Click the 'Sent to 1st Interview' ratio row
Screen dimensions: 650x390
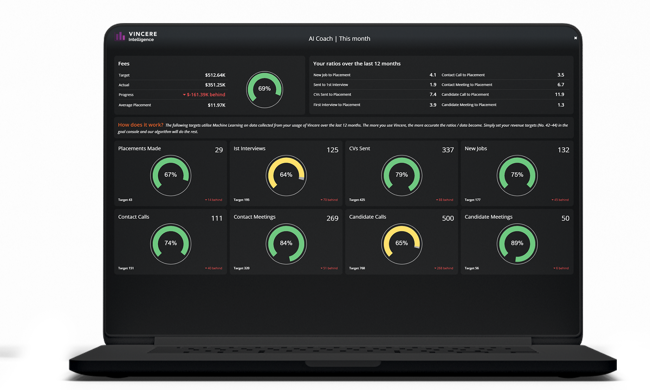(374, 85)
